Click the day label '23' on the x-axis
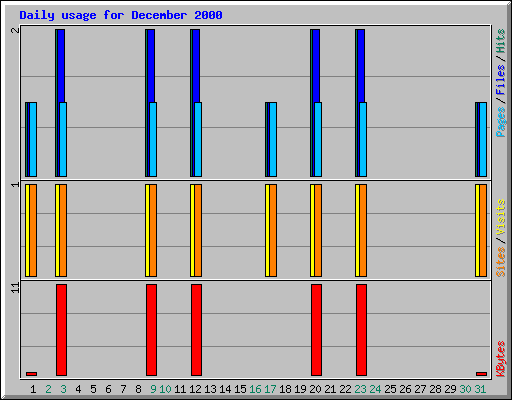 coord(360,389)
